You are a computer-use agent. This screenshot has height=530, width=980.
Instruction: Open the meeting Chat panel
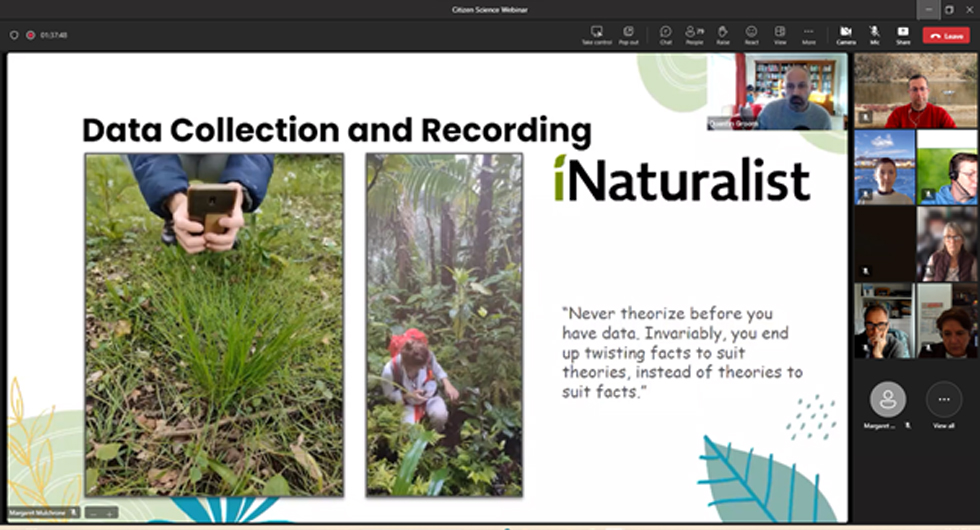tap(666, 35)
